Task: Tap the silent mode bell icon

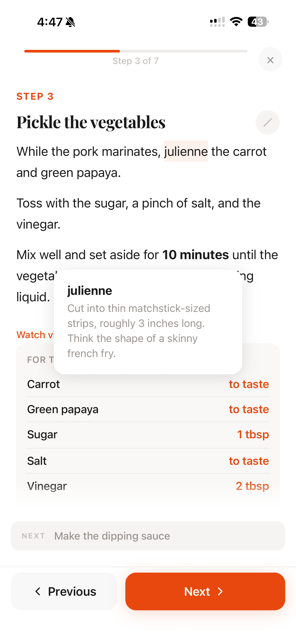Action: (x=70, y=22)
